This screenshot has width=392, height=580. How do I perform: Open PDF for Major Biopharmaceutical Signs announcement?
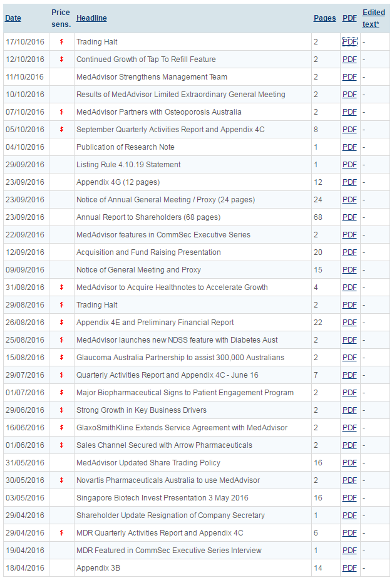pos(349,393)
